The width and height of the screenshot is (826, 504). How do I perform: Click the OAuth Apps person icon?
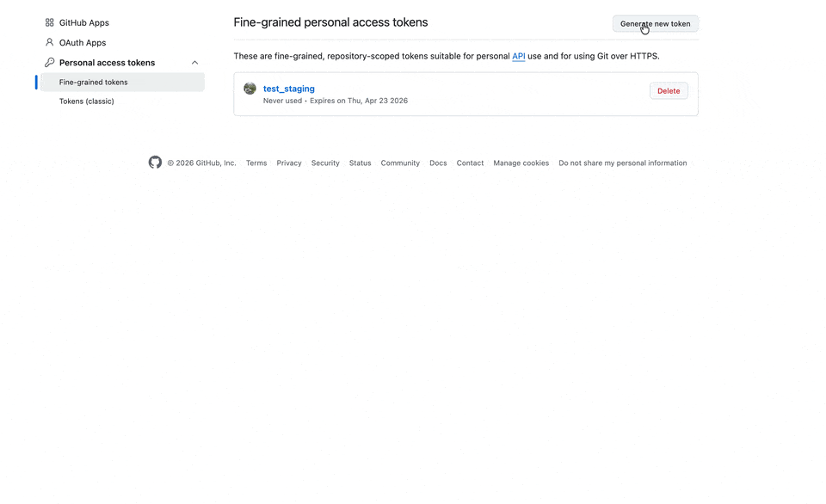[x=49, y=42]
